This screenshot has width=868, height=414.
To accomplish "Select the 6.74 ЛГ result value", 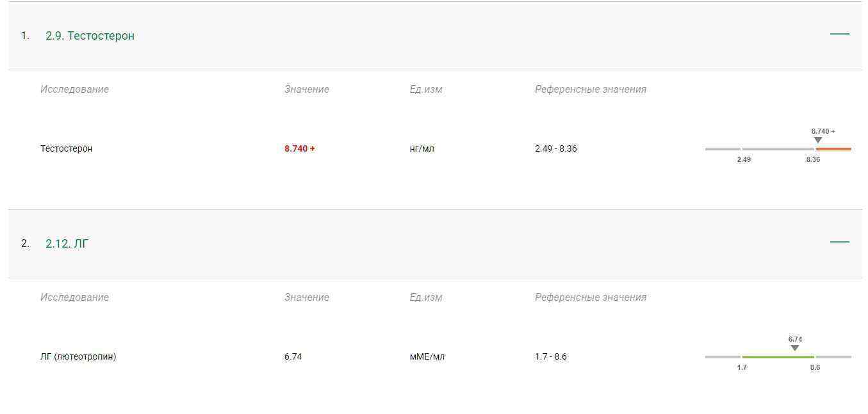I will (x=293, y=356).
